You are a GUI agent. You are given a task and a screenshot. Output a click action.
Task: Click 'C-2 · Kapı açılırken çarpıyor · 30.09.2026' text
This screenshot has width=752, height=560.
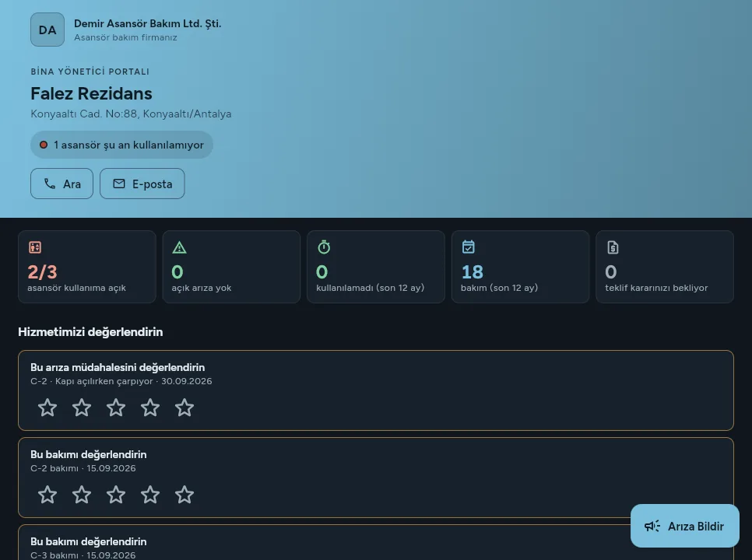tap(121, 381)
